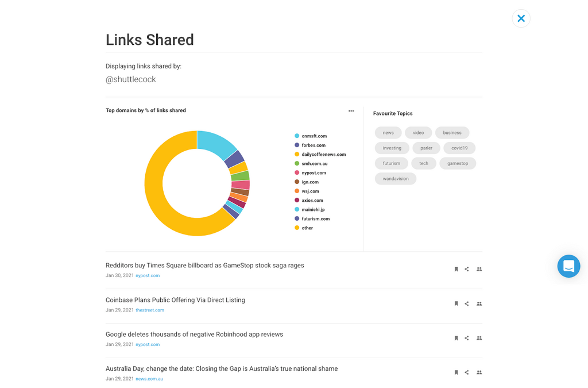588x388 pixels.
Task: Click people icon on Australia Day article
Action: (479, 372)
